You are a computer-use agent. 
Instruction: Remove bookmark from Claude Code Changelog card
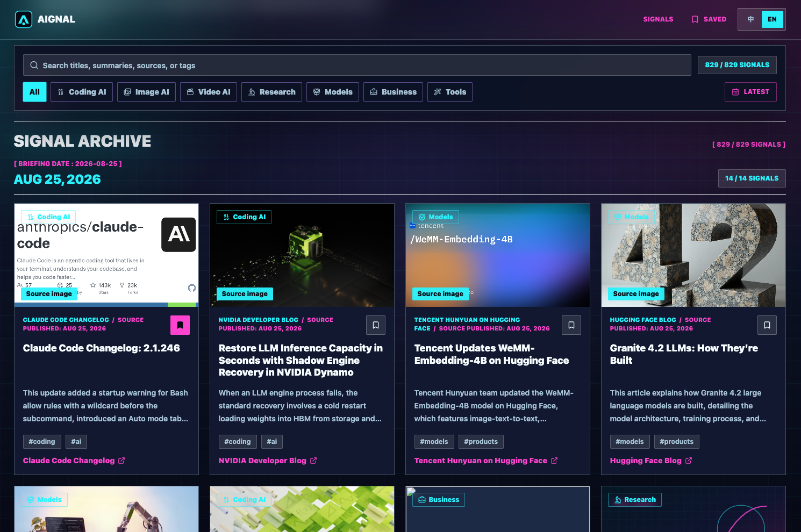click(x=180, y=325)
